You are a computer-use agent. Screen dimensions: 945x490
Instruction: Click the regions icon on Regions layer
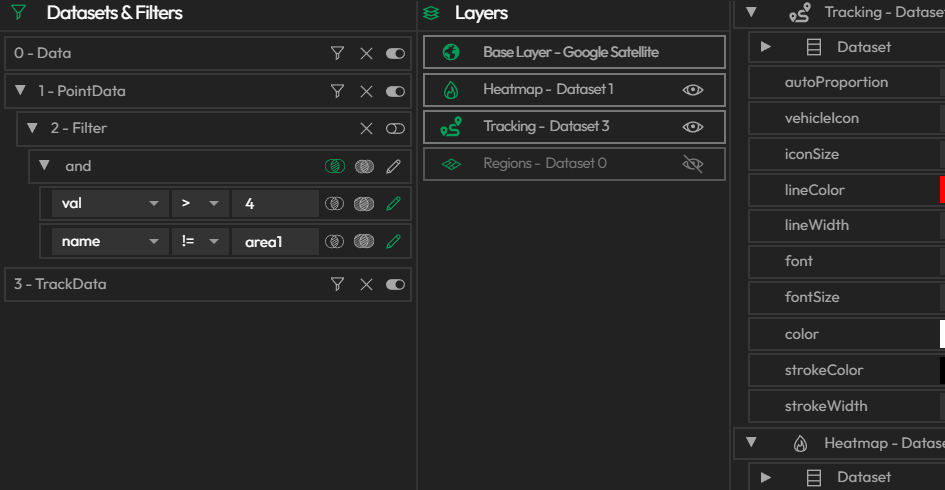coord(451,164)
